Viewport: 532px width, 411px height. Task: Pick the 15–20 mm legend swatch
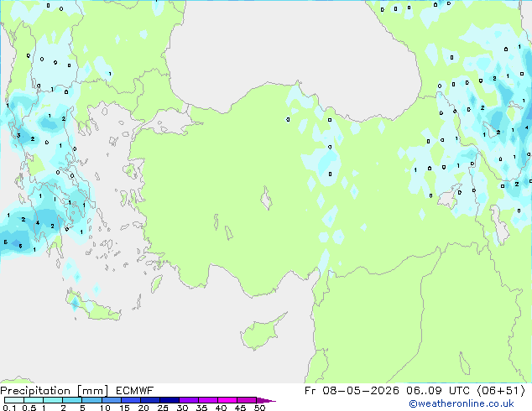pyautogui.click(x=130, y=400)
